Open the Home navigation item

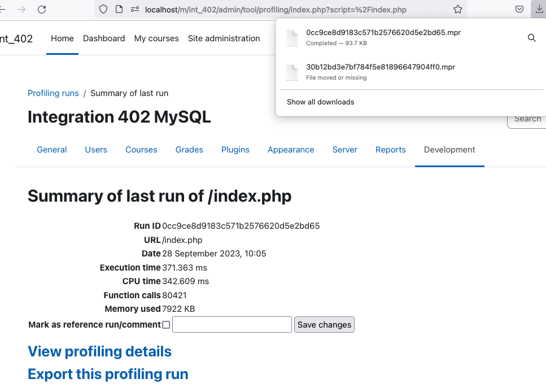62,38
